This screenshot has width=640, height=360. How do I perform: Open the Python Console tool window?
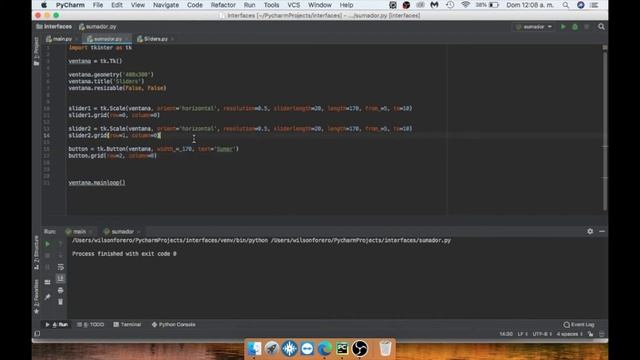174,324
